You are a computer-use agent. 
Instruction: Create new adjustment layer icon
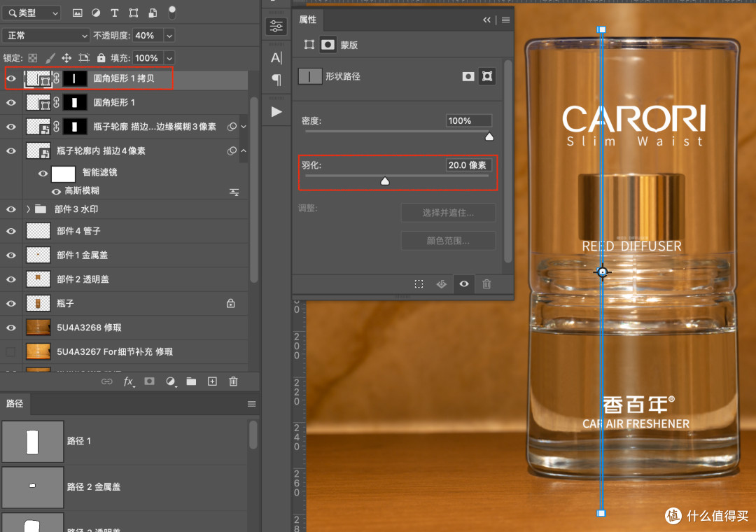(171, 381)
